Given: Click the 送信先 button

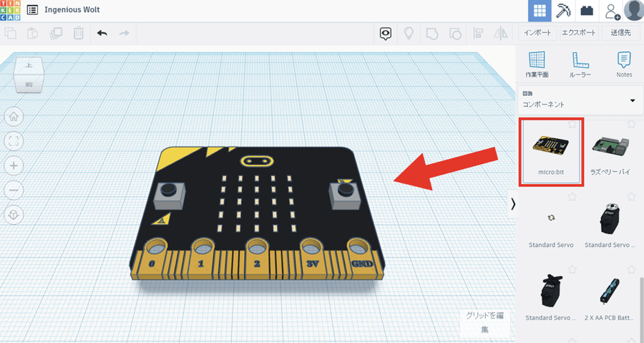Looking at the screenshot, I should point(621,33).
